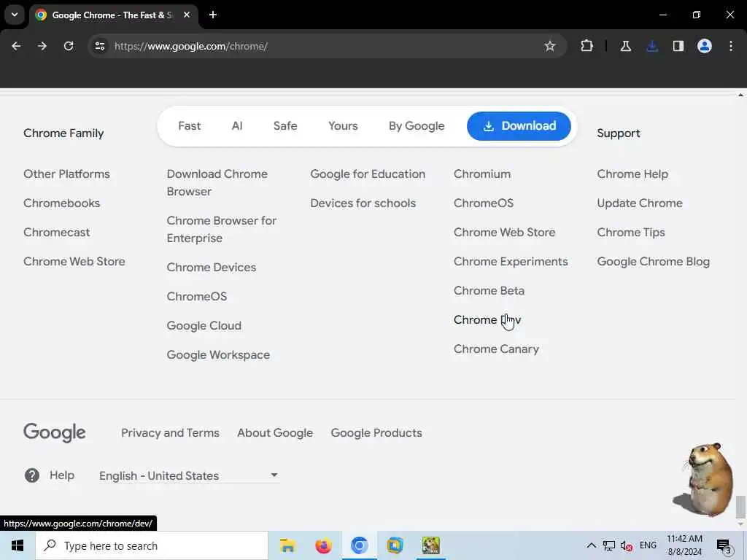Select the By Google tab
This screenshot has height=560, width=747.
click(417, 126)
